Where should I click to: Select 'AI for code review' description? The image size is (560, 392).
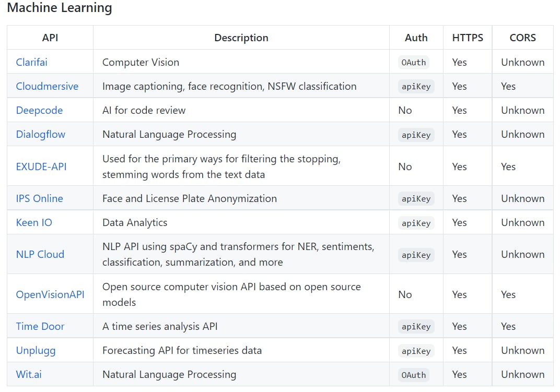pos(144,110)
